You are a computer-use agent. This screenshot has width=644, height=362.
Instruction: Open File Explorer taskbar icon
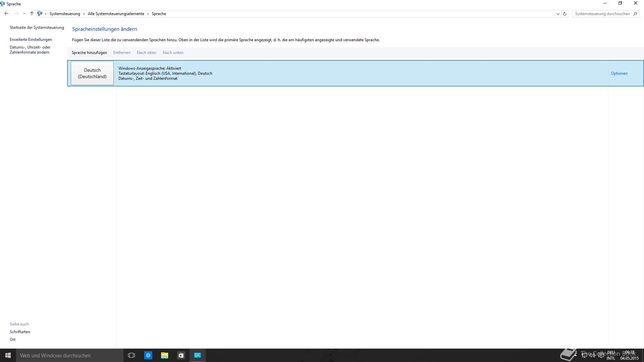(x=164, y=355)
